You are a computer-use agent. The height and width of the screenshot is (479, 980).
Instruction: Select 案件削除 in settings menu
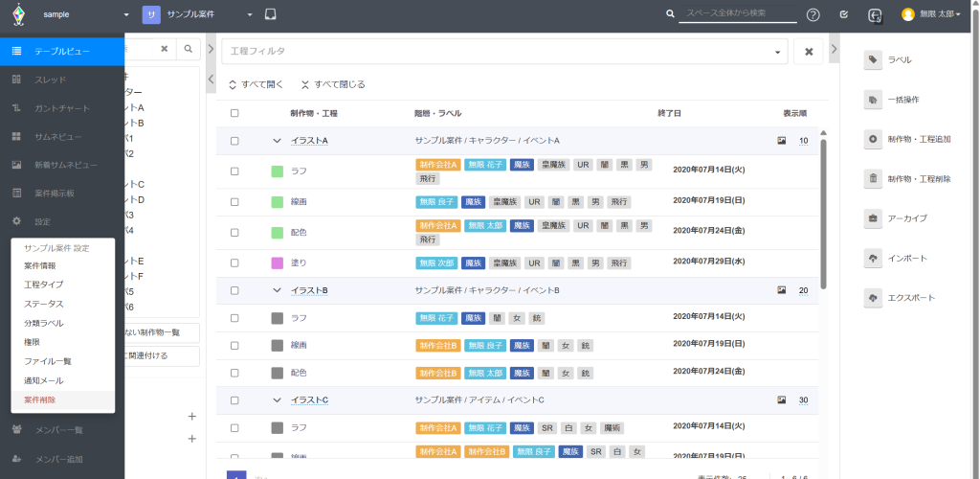[62, 399]
